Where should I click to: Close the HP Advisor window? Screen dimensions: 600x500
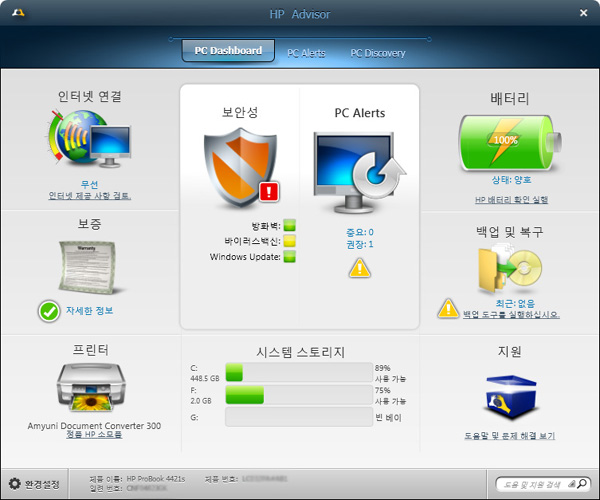583,13
